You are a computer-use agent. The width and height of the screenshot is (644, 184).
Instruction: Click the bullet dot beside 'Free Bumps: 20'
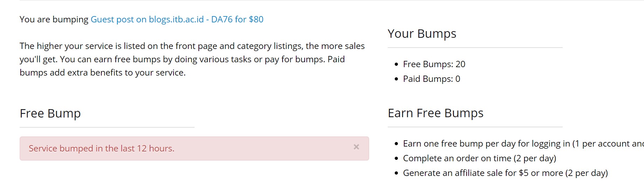[x=396, y=64]
